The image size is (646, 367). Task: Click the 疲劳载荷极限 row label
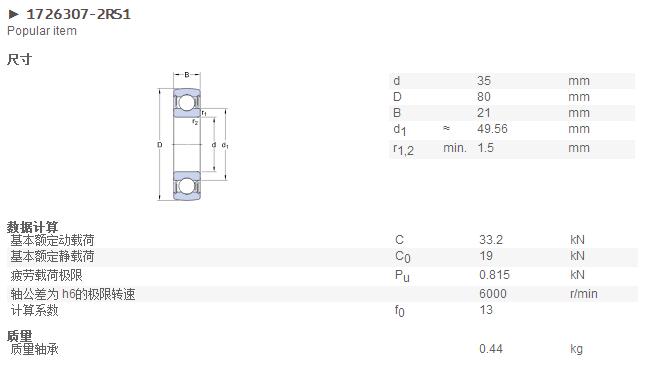47,275
